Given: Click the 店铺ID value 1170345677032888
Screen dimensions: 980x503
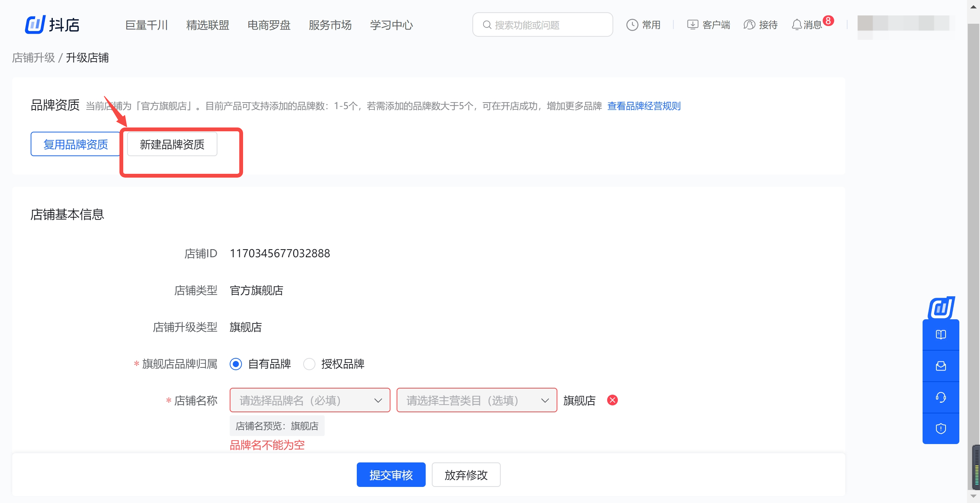Looking at the screenshot, I should [280, 253].
